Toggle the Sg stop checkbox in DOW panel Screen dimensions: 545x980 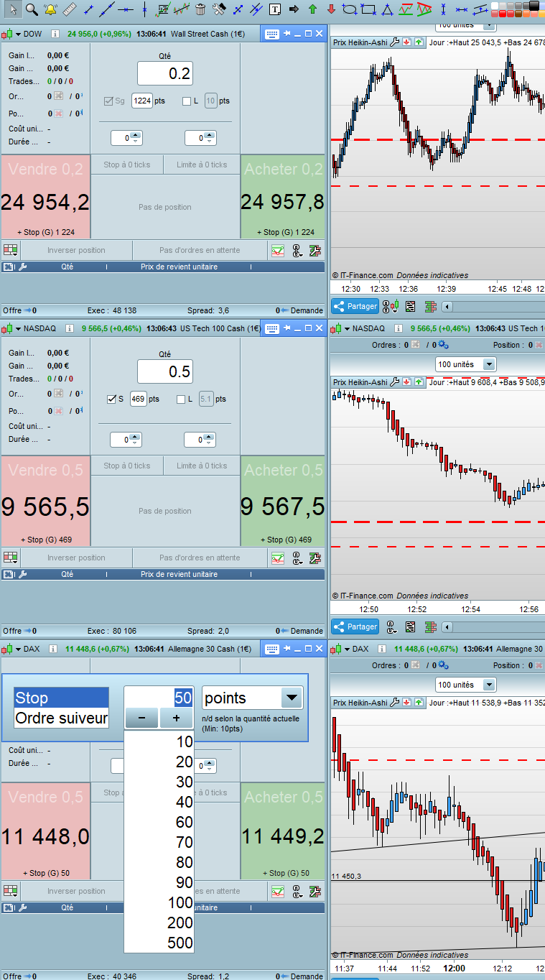click(x=108, y=101)
